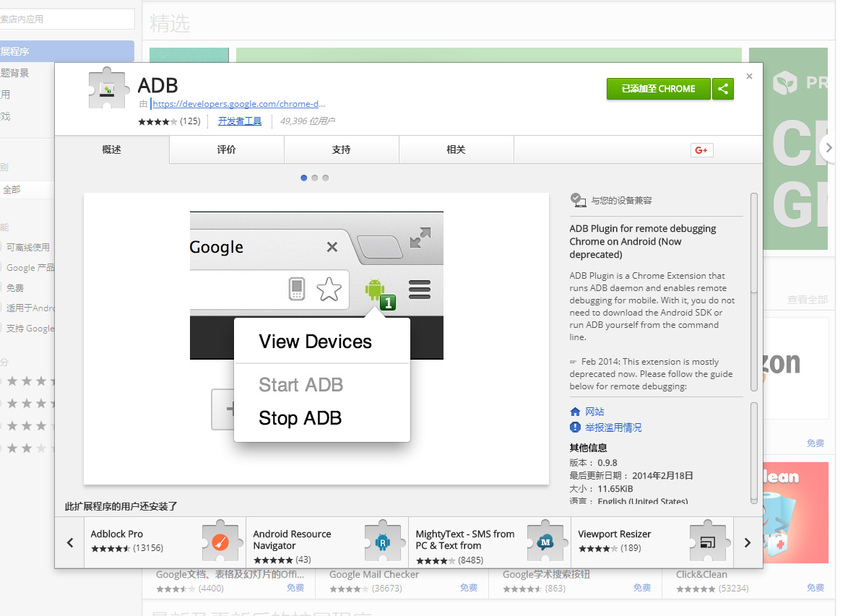This screenshot has height=616, width=848.
Task: Click the store search input field
Action: [67, 19]
